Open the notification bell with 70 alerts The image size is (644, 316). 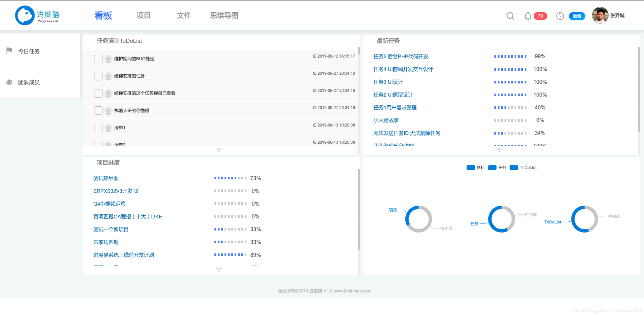click(528, 16)
